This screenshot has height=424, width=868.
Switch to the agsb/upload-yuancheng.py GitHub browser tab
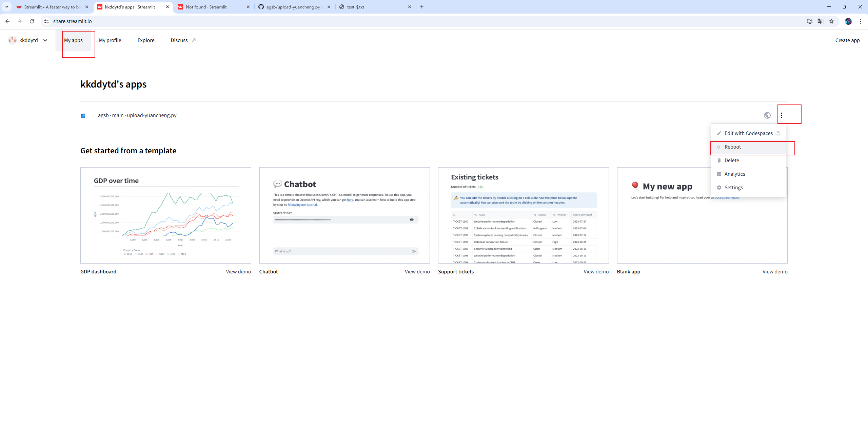click(295, 7)
